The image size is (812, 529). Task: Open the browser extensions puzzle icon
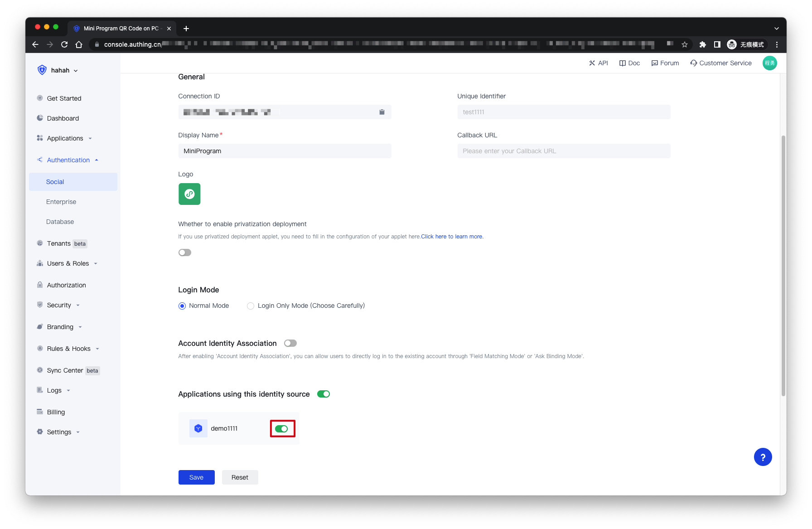click(x=702, y=44)
